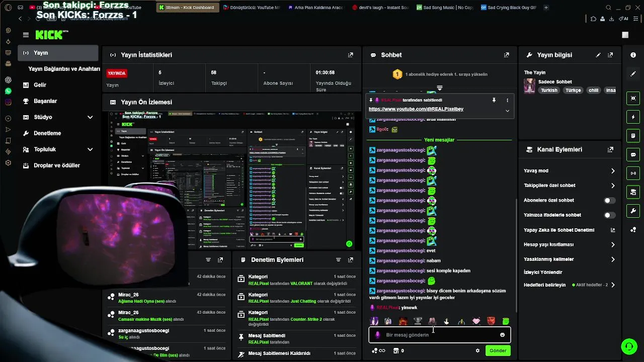This screenshot has height=362, width=644.
Task: Click the Gönder send button
Action: (498, 350)
